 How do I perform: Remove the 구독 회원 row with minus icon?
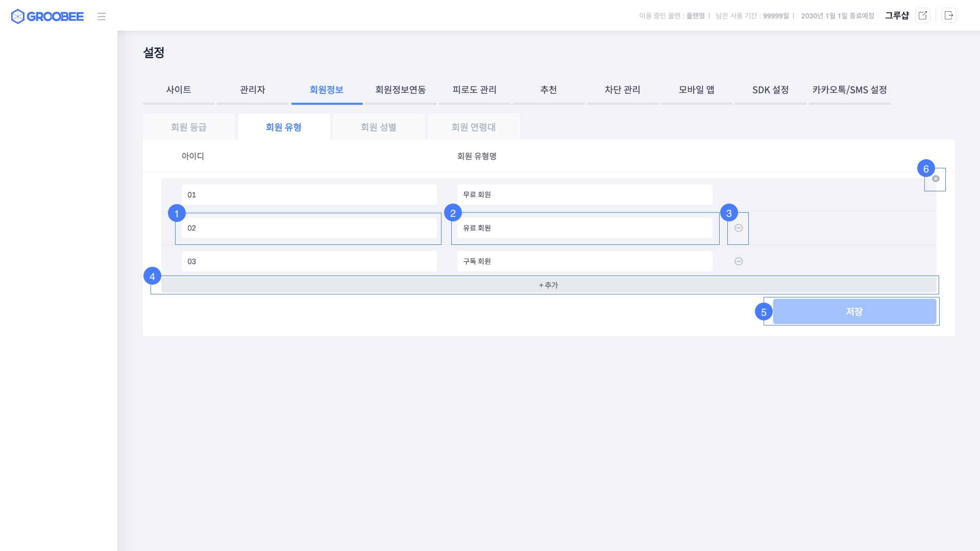point(739,261)
